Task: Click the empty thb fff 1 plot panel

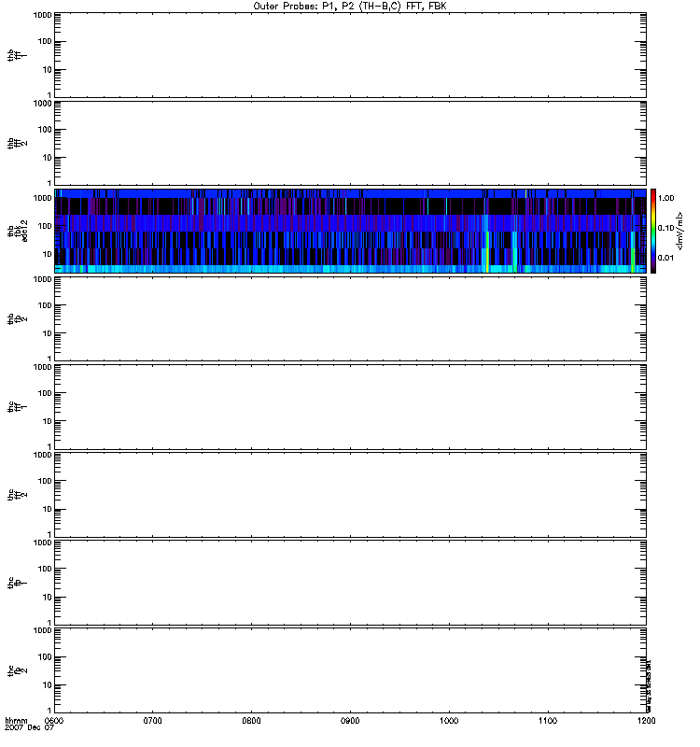Action: pos(351,55)
